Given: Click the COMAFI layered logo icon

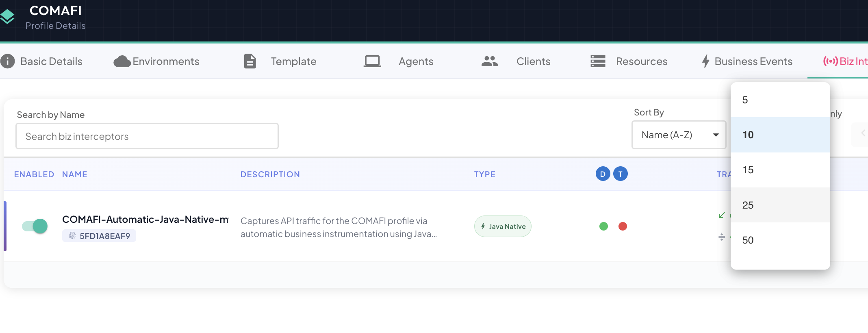Looking at the screenshot, I should click(7, 17).
